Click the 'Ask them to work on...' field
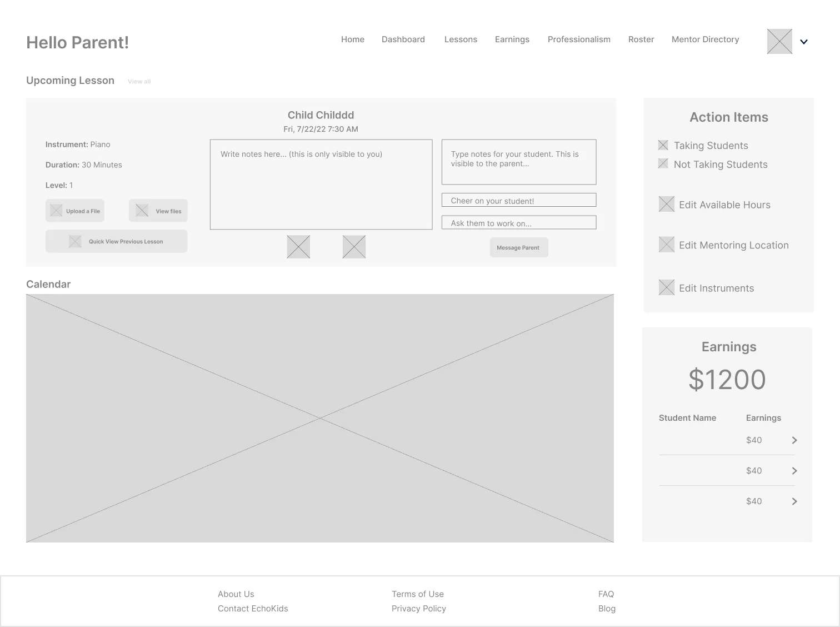 519,222
